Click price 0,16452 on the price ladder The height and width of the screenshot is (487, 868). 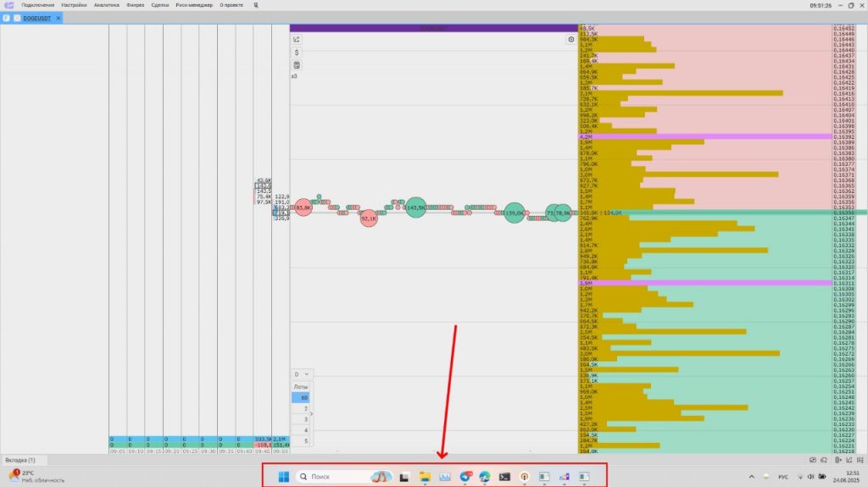(843, 28)
